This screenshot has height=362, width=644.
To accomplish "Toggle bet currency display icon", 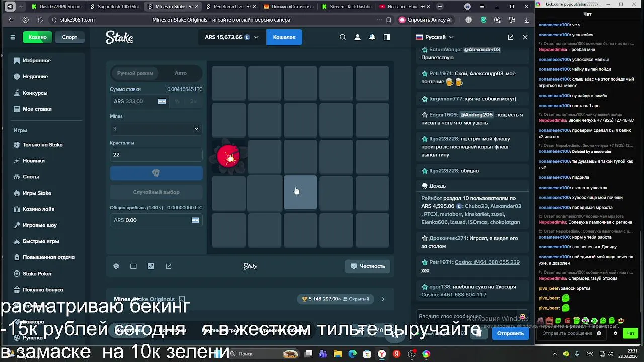I will tap(162, 101).
